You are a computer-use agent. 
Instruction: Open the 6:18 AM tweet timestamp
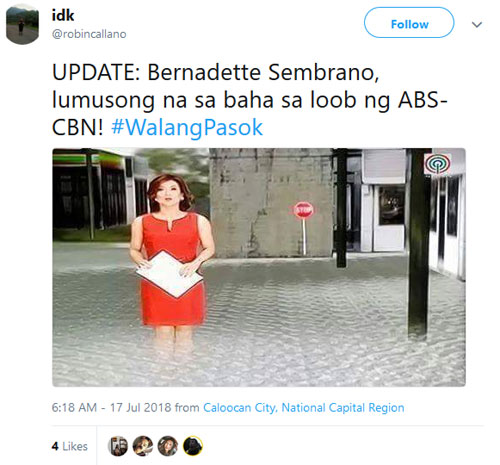pos(74,407)
